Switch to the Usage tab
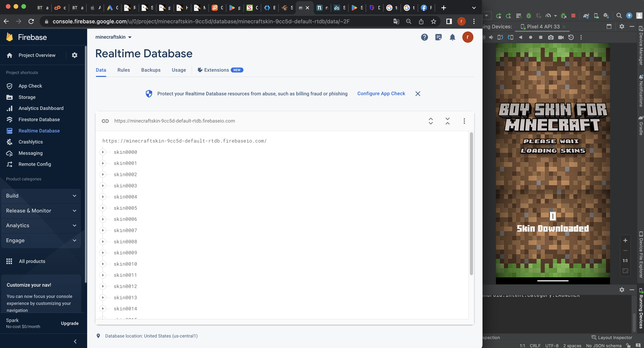The image size is (644, 348). tap(179, 70)
